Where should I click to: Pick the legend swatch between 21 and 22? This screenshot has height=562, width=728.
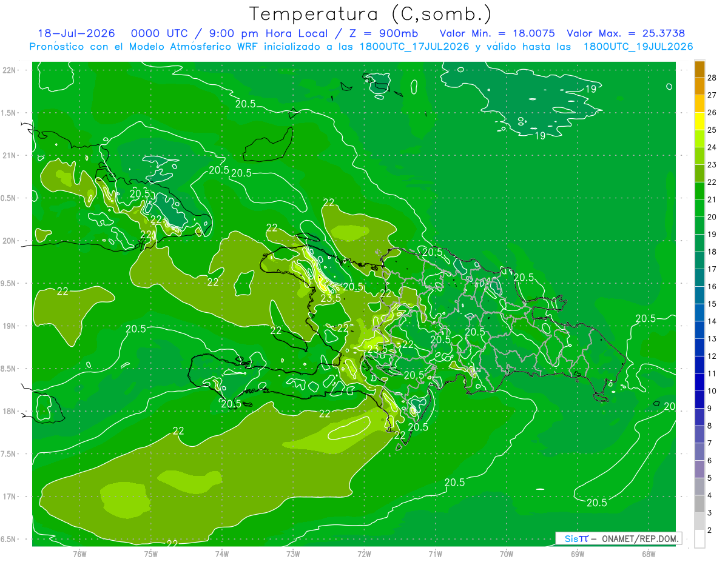click(x=699, y=190)
